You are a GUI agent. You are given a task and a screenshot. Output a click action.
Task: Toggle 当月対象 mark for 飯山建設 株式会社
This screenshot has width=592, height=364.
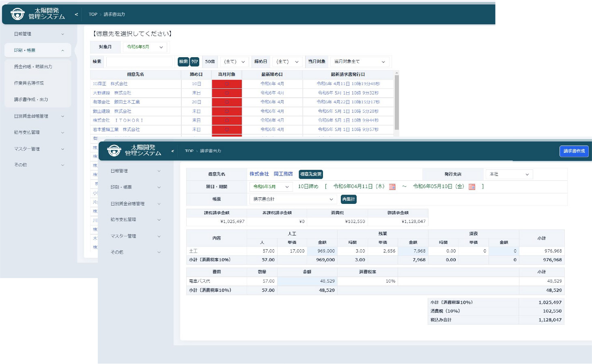226,111
